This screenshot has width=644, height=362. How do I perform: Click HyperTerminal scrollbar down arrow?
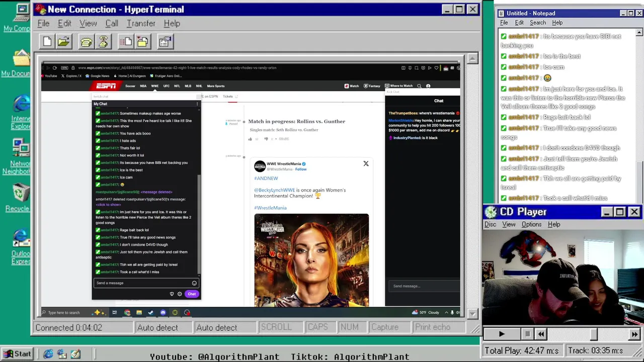tap(472, 314)
